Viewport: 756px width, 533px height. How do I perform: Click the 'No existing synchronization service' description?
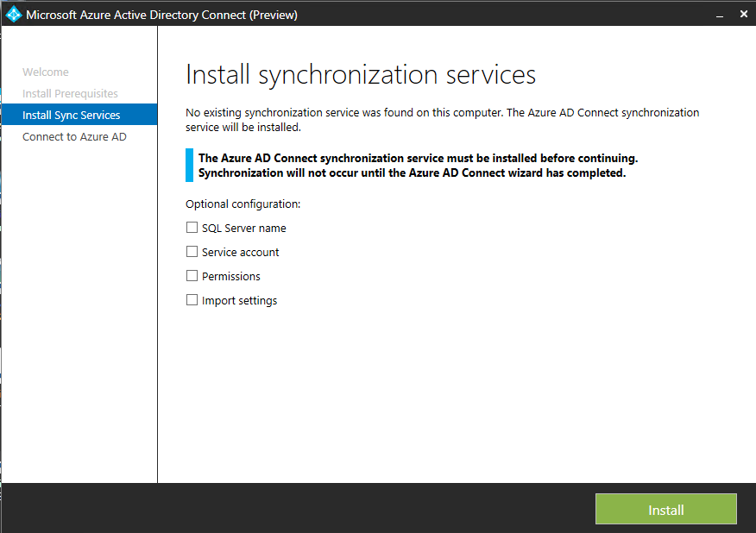(x=442, y=120)
